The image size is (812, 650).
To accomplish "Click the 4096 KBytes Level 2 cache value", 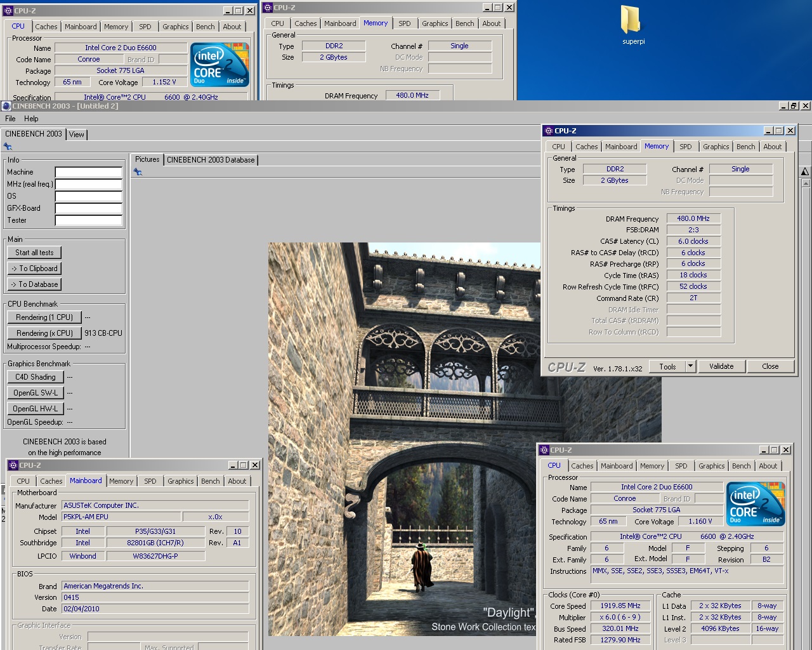I will [x=720, y=628].
